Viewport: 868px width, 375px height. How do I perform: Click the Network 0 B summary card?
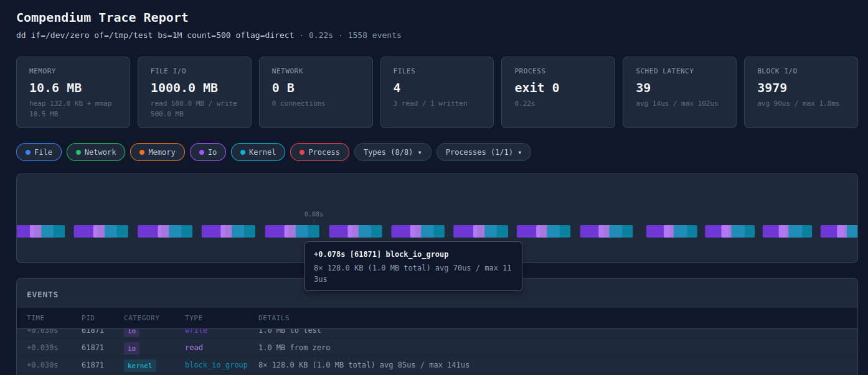point(315,92)
